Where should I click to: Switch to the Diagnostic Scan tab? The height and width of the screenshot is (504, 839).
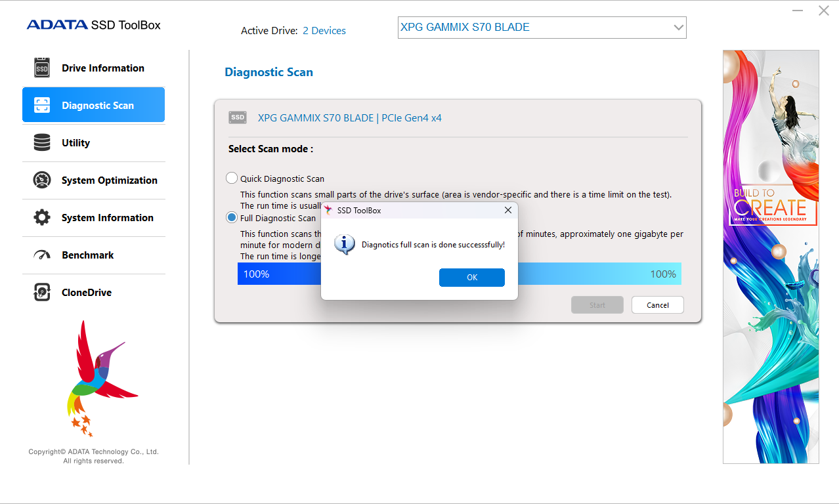click(x=93, y=105)
